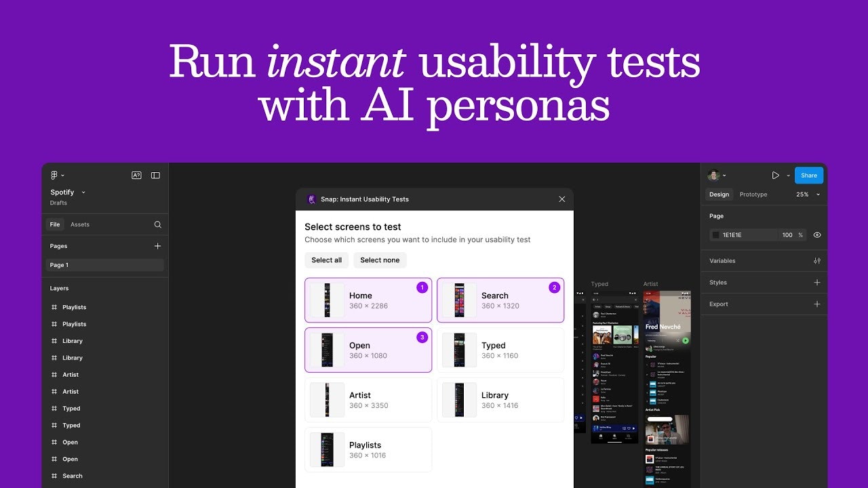This screenshot has height=488, width=868.
Task: Switch to the File tab
Action: (55, 224)
